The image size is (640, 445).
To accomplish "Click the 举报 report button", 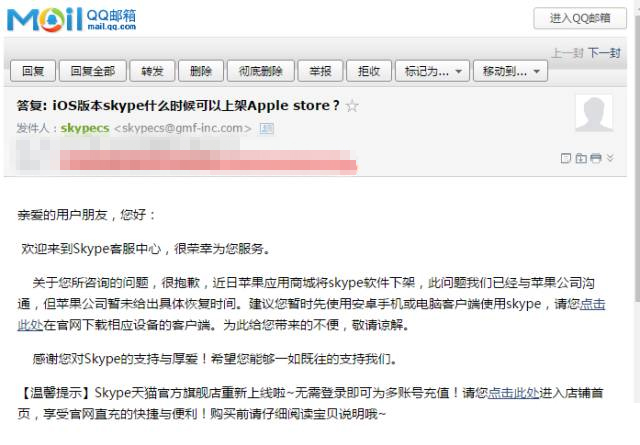I will point(320,71).
